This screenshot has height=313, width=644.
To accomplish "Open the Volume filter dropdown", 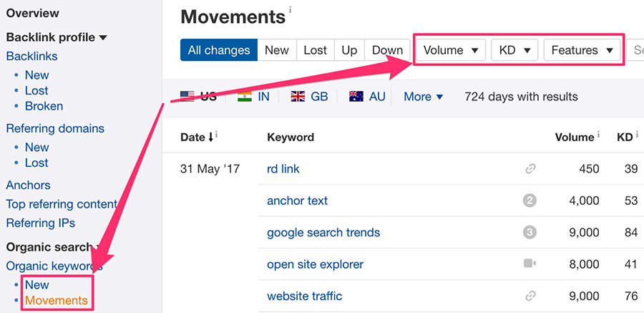I will (x=451, y=50).
